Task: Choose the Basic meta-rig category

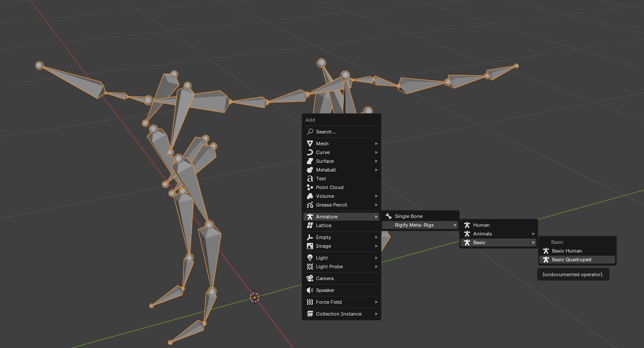Action: pyautogui.click(x=499, y=243)
